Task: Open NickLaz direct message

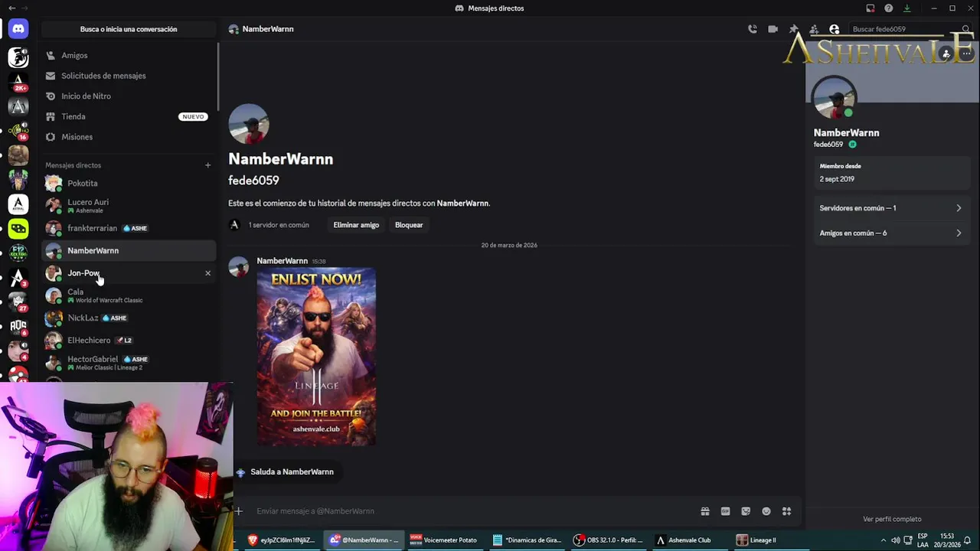Action: click(x=129, y=318)
